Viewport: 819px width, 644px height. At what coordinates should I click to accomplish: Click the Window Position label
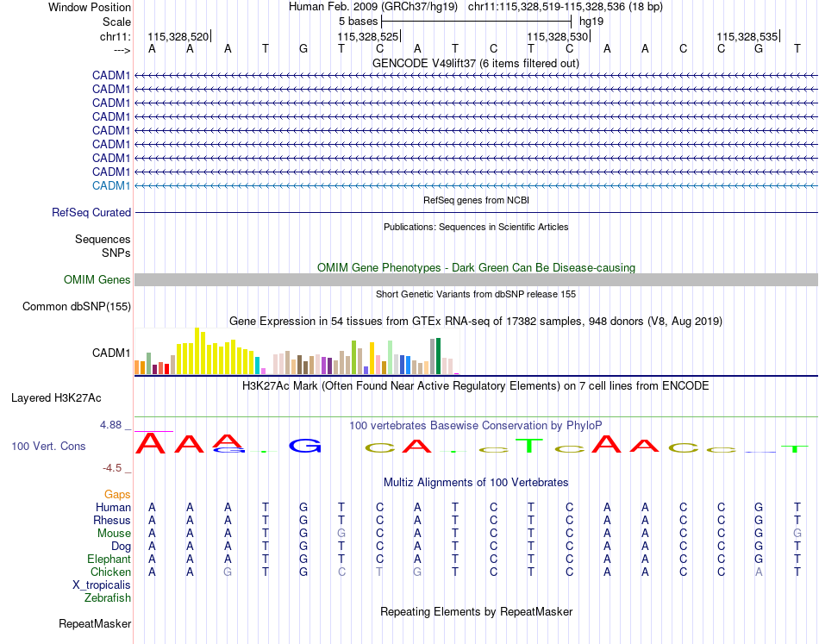coord(90,7)
